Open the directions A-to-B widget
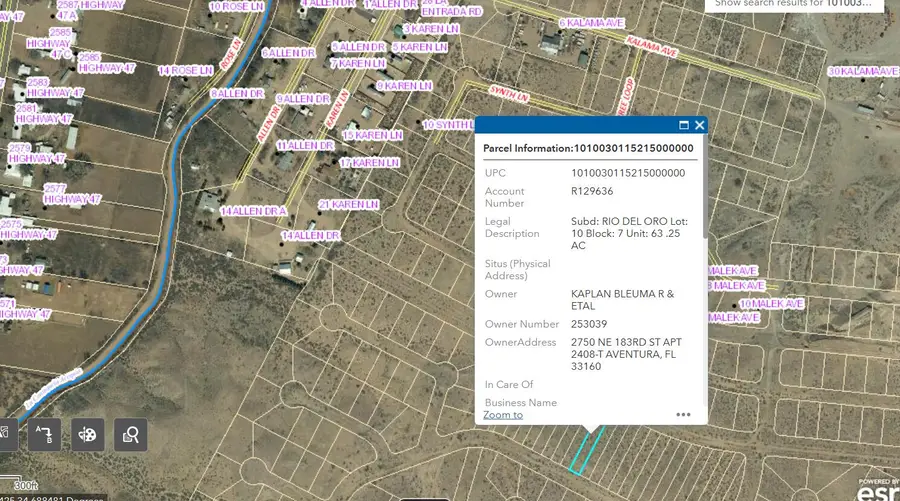Image resolution: width=900 pixels, height=501 pixels. coord(44,434)
